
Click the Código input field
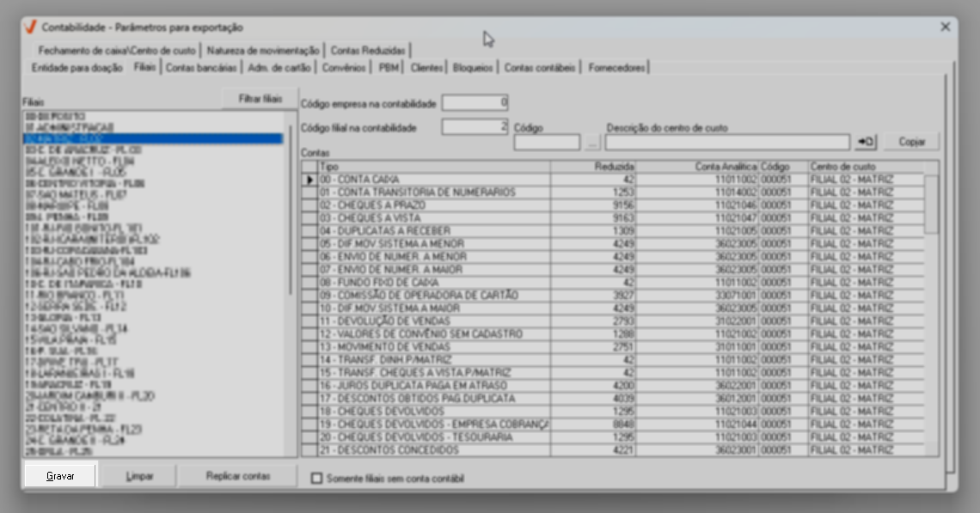(x=547, y=143)
